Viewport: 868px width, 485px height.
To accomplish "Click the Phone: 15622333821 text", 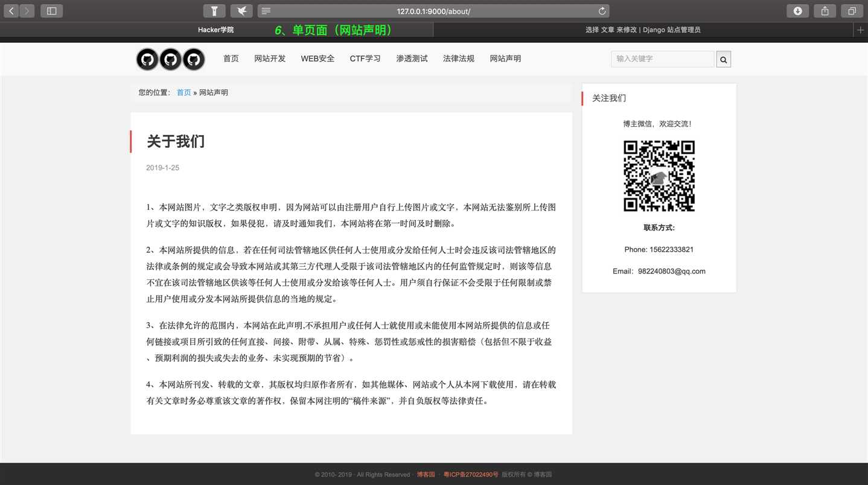I will 659,249.
